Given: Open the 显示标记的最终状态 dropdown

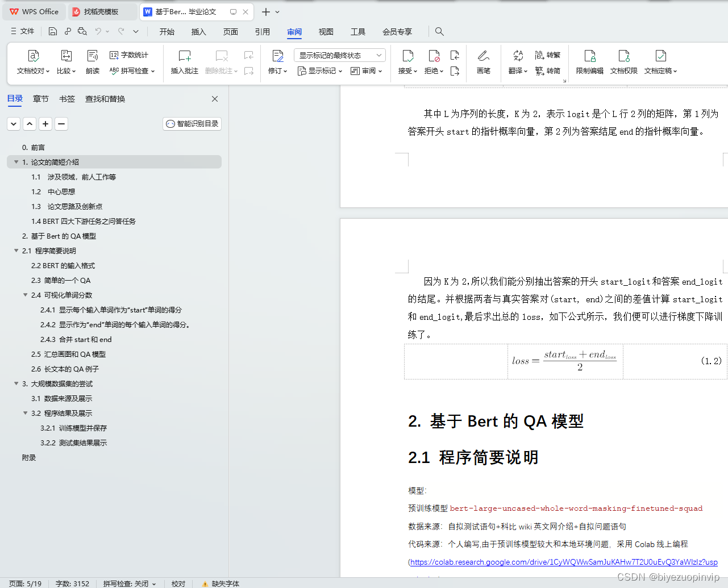Looking at the screenshot, I should click(x=339, y=55).
